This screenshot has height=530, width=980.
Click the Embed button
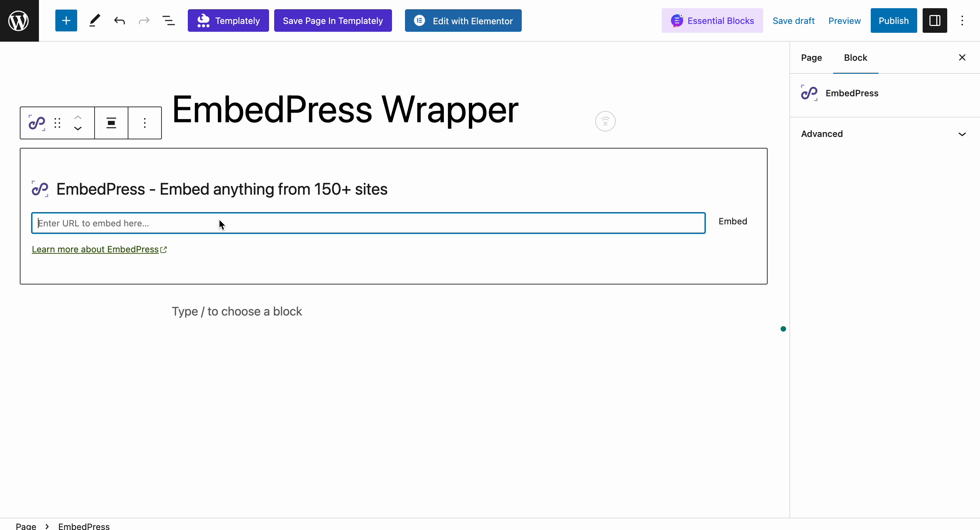(733, 221)
